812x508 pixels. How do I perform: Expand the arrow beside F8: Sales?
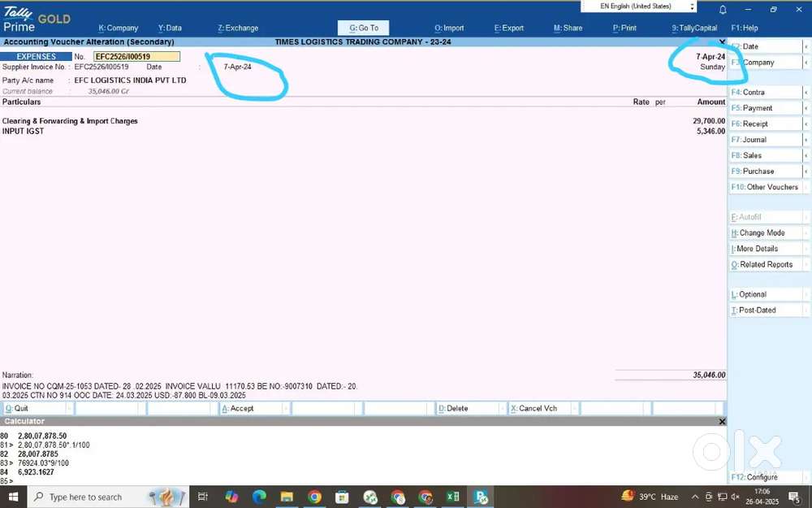[x=806, y=155]
